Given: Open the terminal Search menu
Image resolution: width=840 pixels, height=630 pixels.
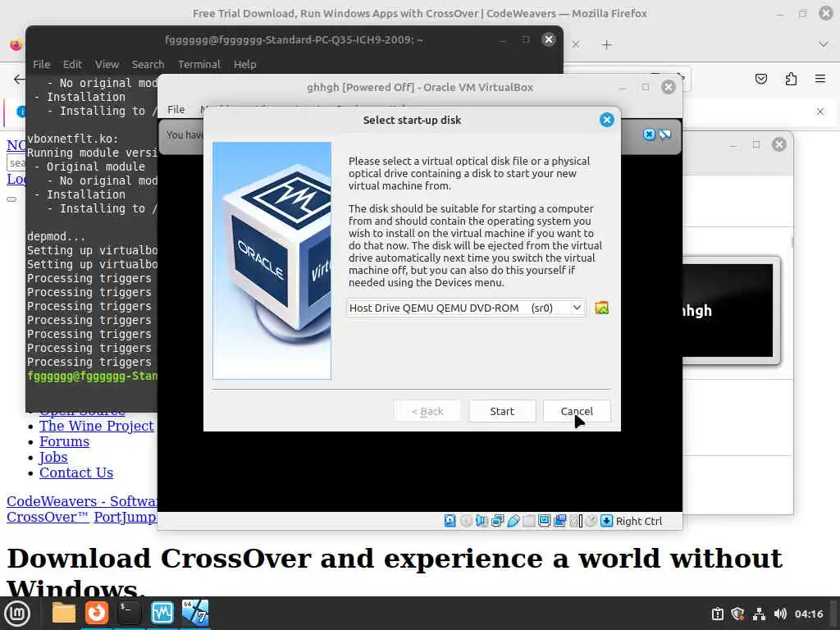Looking at the screenshot, I should tap(148, 64).
